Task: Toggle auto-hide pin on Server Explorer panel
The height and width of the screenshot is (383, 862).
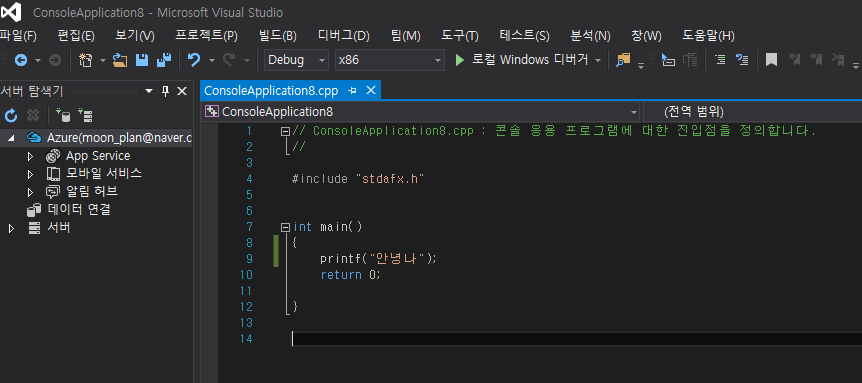Action: (x=165, y=91)
